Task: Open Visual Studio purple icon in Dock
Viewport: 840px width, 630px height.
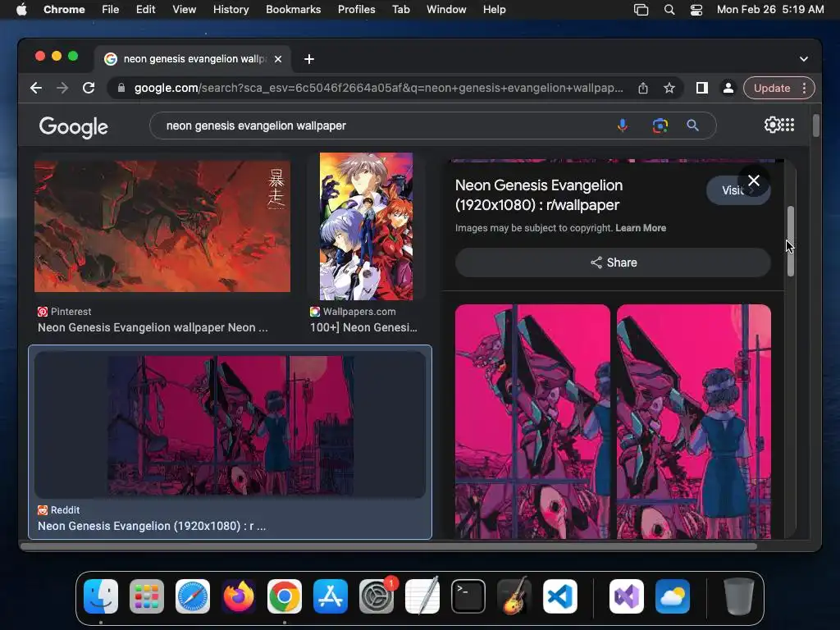Action: 626,596
